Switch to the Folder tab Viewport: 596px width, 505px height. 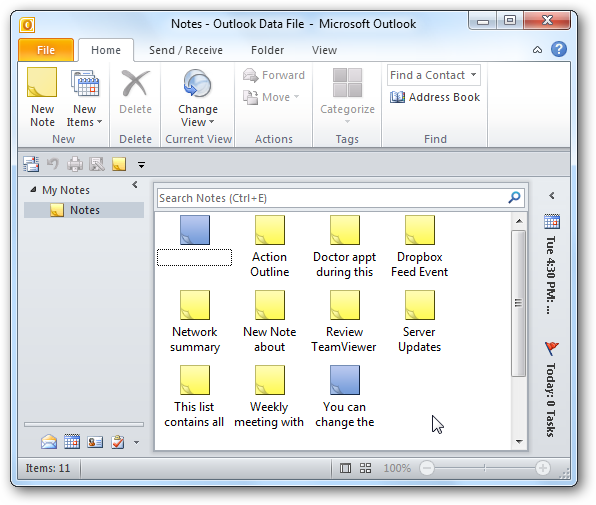(x=267, y=50)
